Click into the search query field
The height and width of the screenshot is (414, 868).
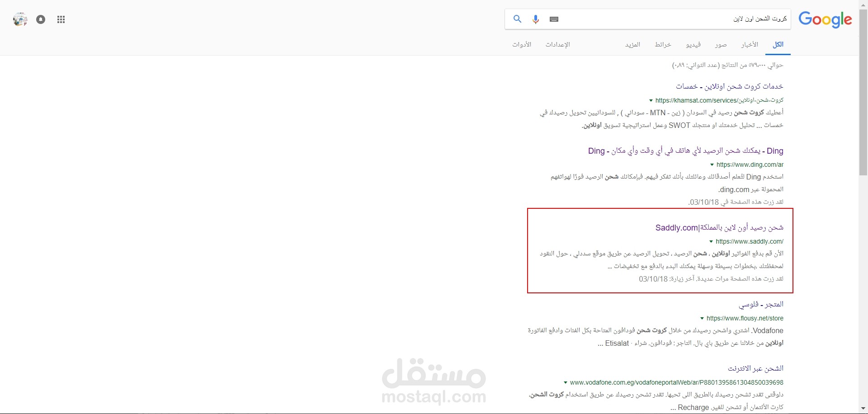coord(676,19)
